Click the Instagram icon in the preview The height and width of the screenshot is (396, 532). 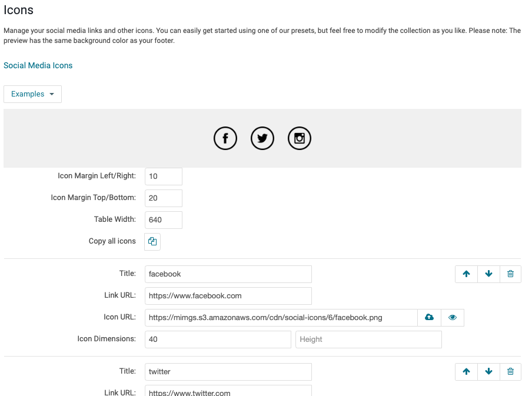pyautogui.click(x=300, y=139)
